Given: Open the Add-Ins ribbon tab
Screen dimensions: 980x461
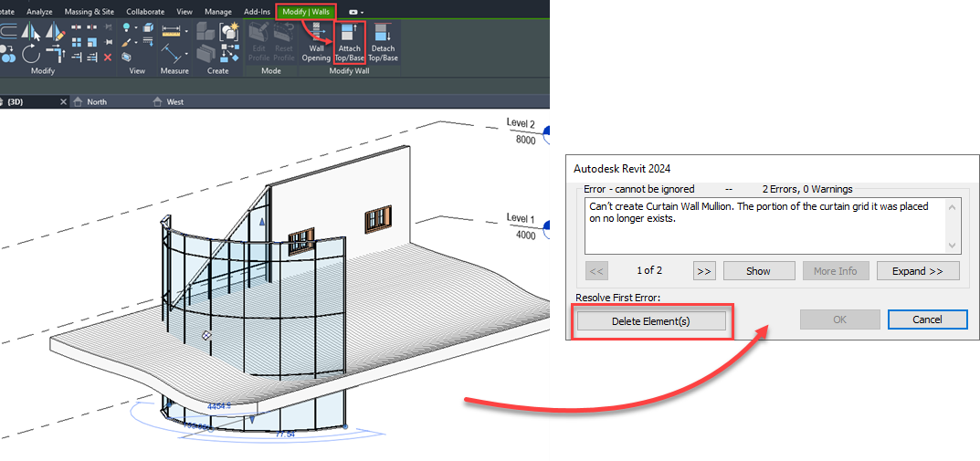Looking at the screenshot, I should click(257, 12).
